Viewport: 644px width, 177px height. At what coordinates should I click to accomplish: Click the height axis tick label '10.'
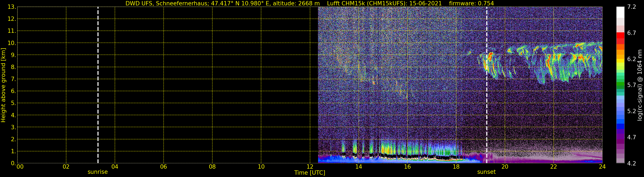pyautogui.click(x=12, y=43)
